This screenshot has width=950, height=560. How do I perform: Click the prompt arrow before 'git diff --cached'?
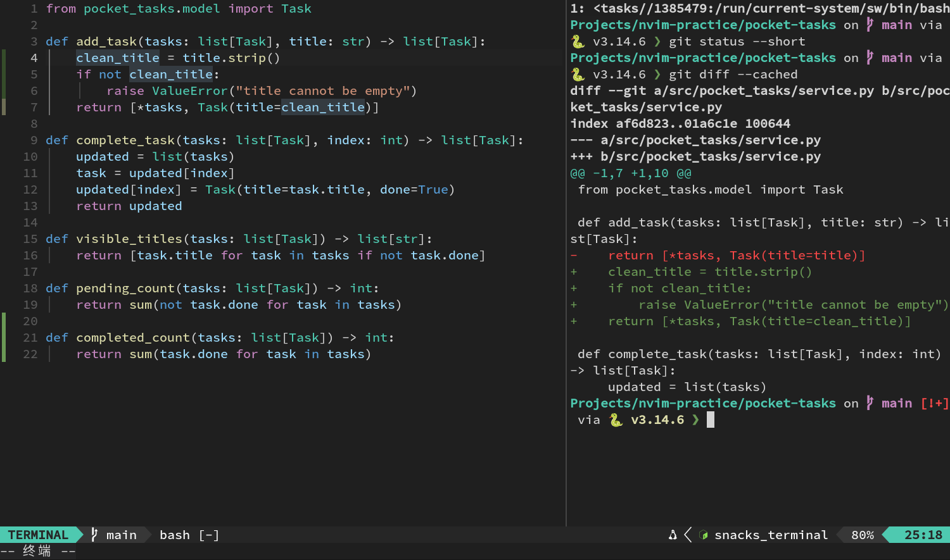point(657,75)
